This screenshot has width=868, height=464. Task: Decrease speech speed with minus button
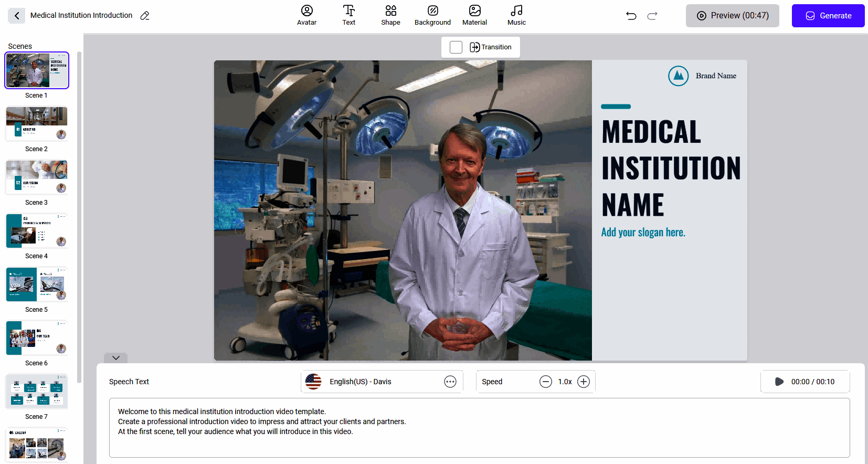[546, 382]
